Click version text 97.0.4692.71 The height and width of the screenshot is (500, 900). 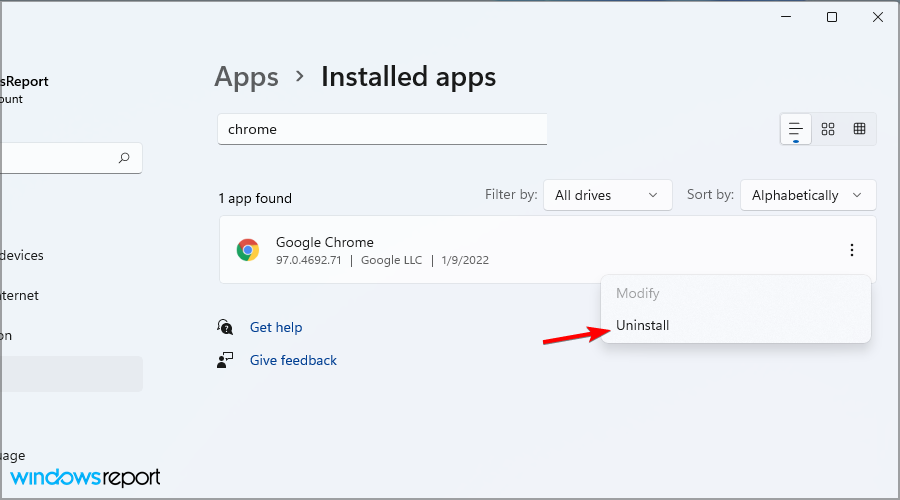pyautogui.click(x=309, y=260)
